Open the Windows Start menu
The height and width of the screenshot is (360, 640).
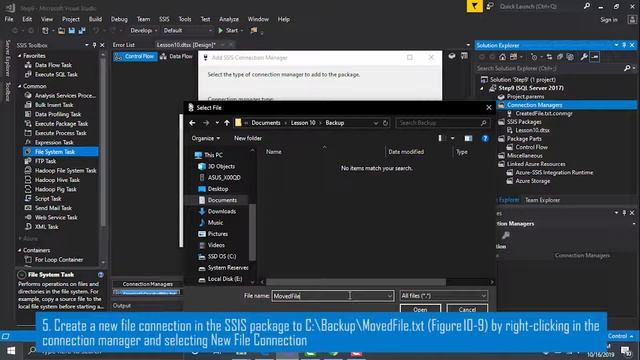[x=11, y=351]
